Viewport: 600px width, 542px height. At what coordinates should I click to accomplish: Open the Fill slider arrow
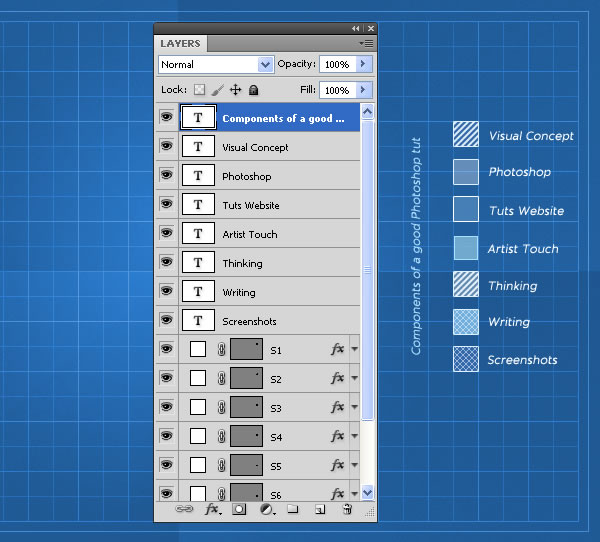pyautogui.click(x=364, y=90)
